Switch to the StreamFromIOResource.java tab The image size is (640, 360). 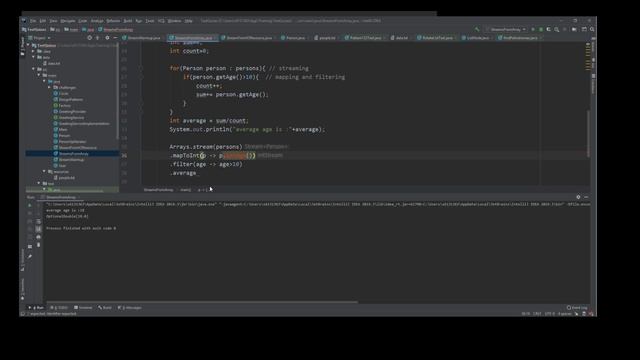[x=247, y=38]
